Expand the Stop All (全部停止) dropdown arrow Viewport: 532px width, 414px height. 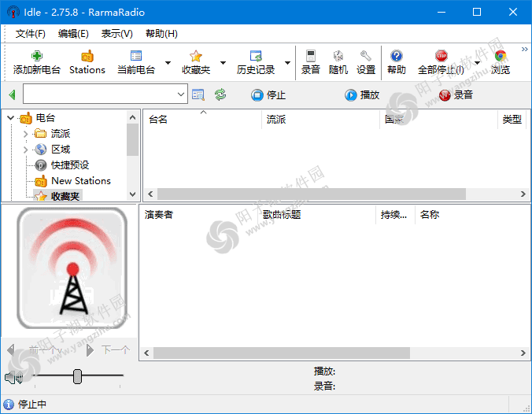(x=478, y=62)
